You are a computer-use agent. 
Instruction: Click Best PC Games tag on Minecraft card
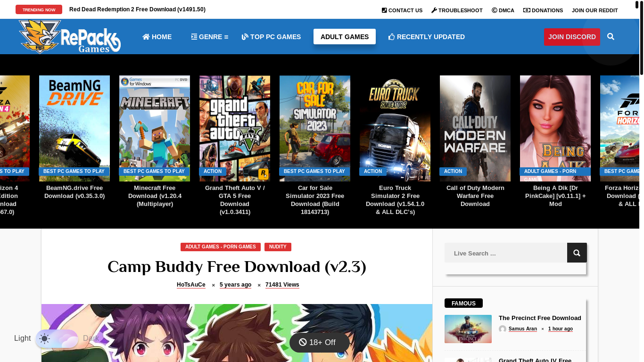pyautogui.click(x=154, y=172)
